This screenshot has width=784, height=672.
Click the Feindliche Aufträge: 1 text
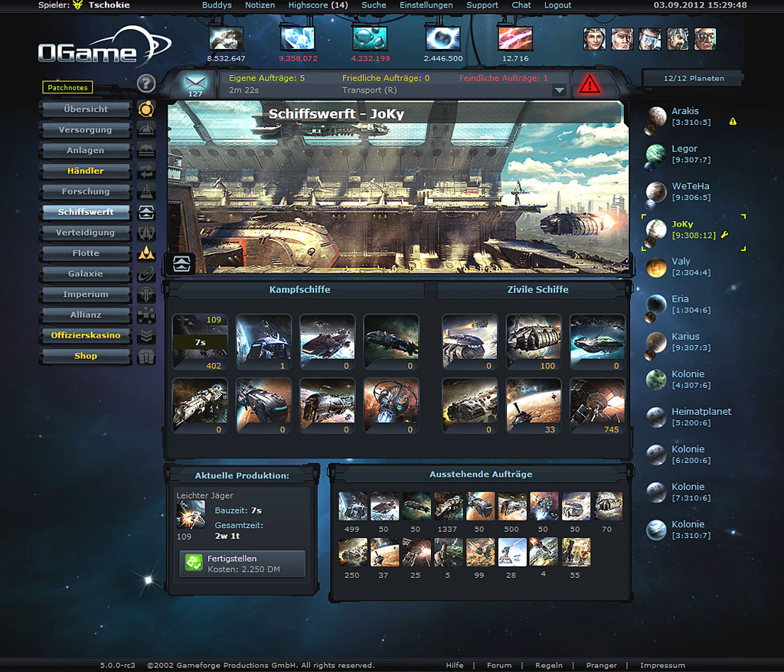coord(504,78)
